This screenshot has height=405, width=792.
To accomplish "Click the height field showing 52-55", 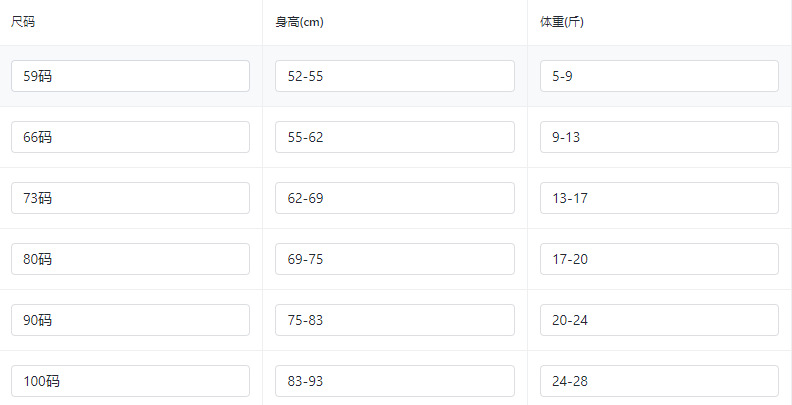I will 395,76.
